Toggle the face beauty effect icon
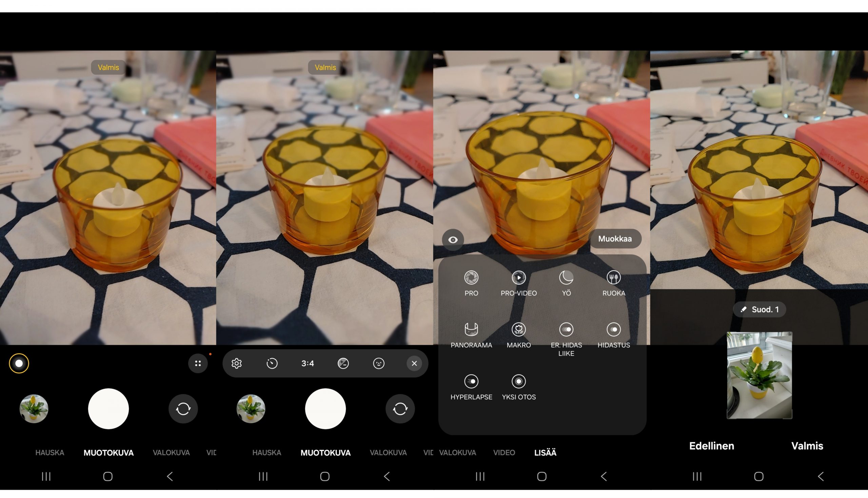The height and width of the screenshot is (498, 868). pyautogui.click(x=379, y=363)
